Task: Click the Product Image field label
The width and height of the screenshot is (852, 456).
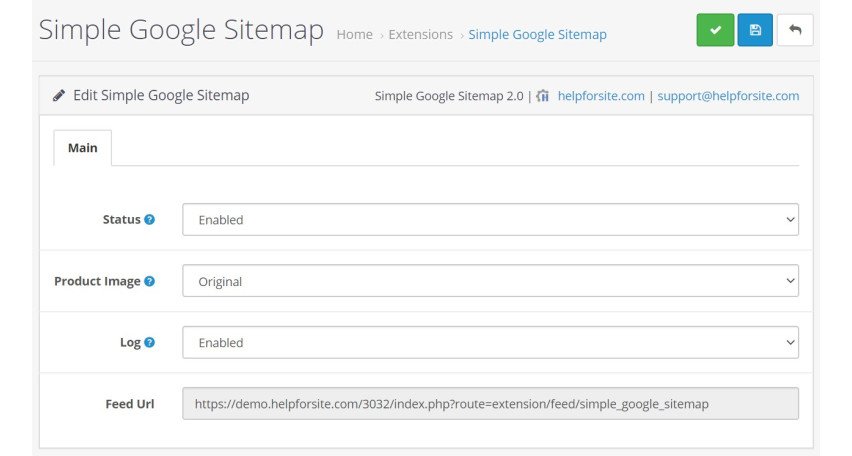Action: (x=97, y=282)
